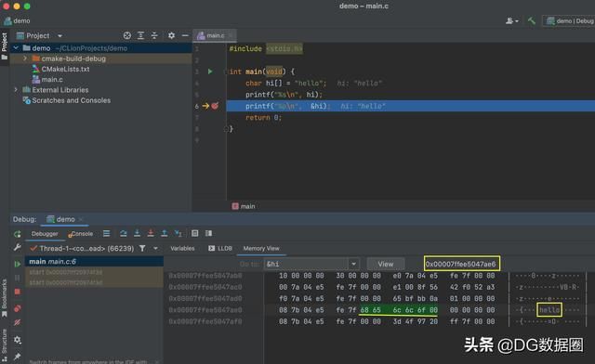Image resolution: width=595 pixels, height=364 pixels.
Task: Click the Go to address field &hi
Action: pyautogui.click(x=306, y=264)
